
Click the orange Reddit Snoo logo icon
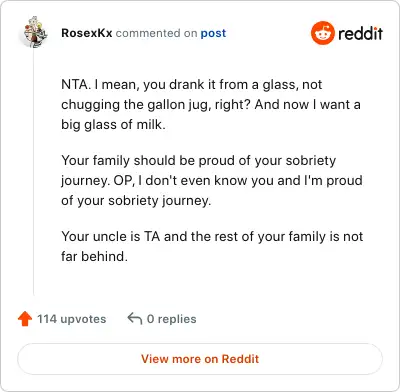(x=322, y=33)
